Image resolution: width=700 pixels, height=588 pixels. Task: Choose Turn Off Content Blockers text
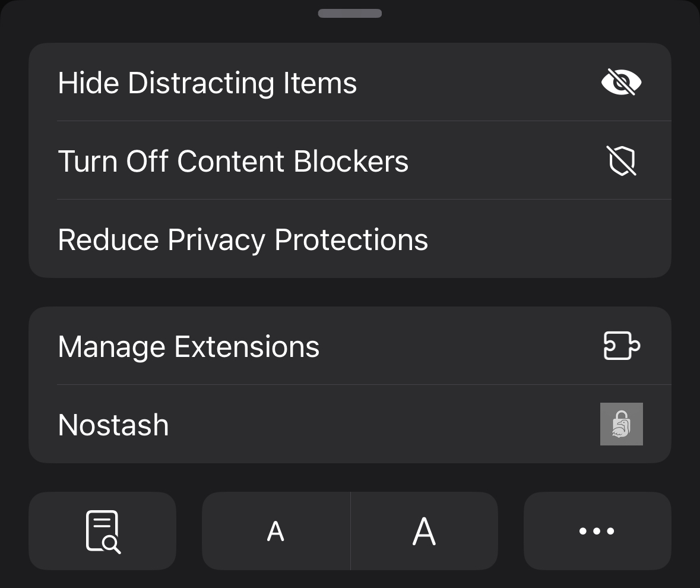coord(233,161)
